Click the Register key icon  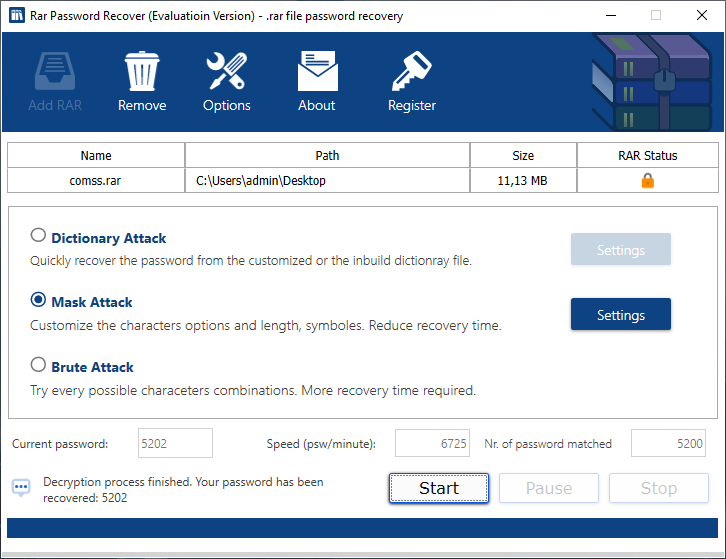412,71
